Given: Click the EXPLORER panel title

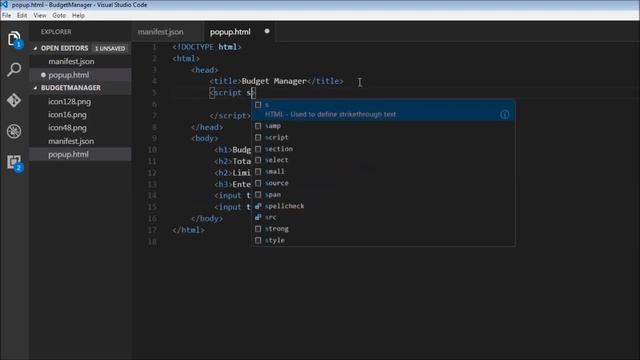Looking at the screenshot, I should click(56, 32).
